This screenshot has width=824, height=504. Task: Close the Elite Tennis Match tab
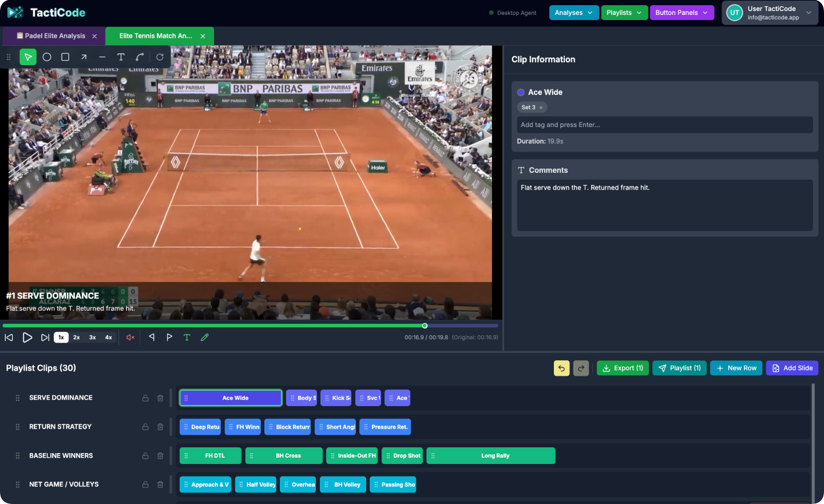coord(203,36)
